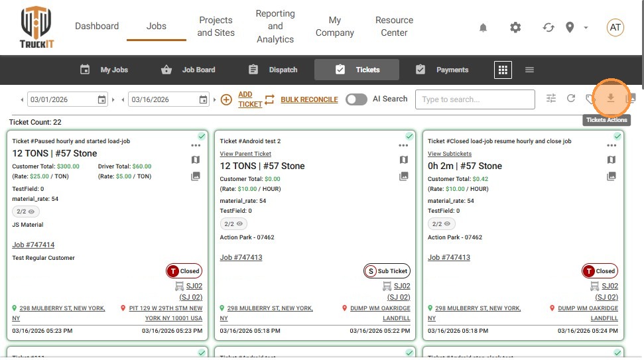Click the add ticket plus circle icon
644x360 pixels.
point(226,99)
